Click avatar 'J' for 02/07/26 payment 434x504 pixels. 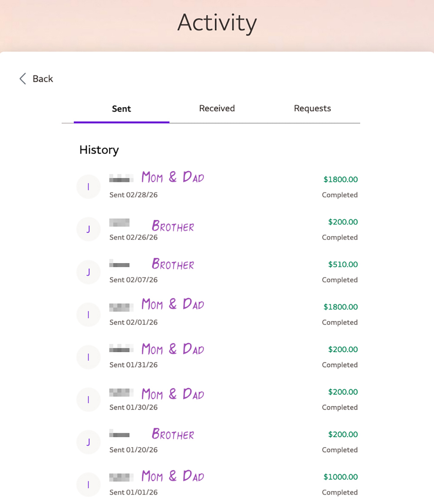[89, 272]
